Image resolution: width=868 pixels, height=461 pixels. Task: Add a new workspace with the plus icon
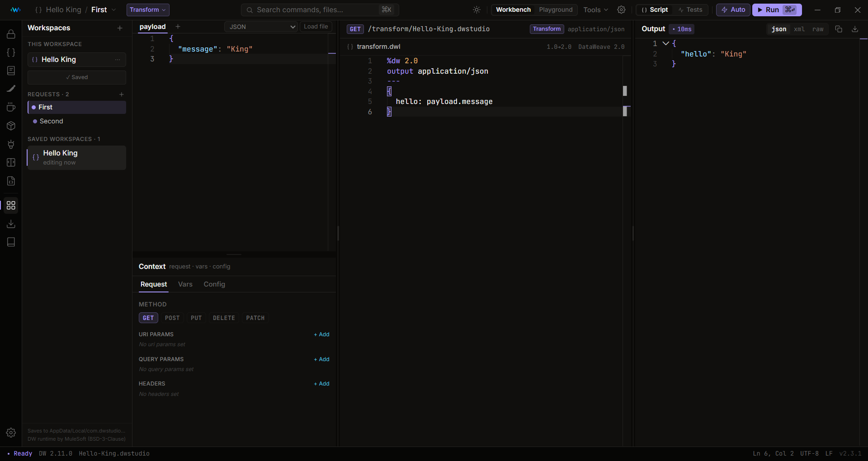tap(120, 28)
